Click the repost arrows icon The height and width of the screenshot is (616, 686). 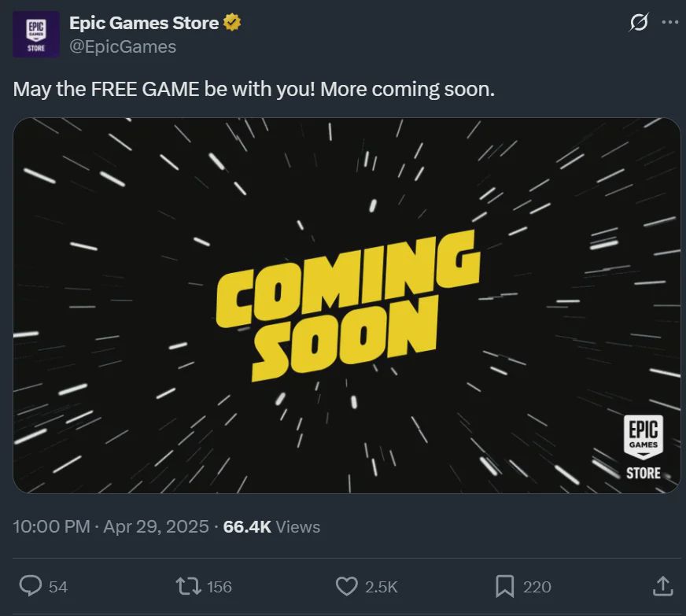(x=189, y=586)
